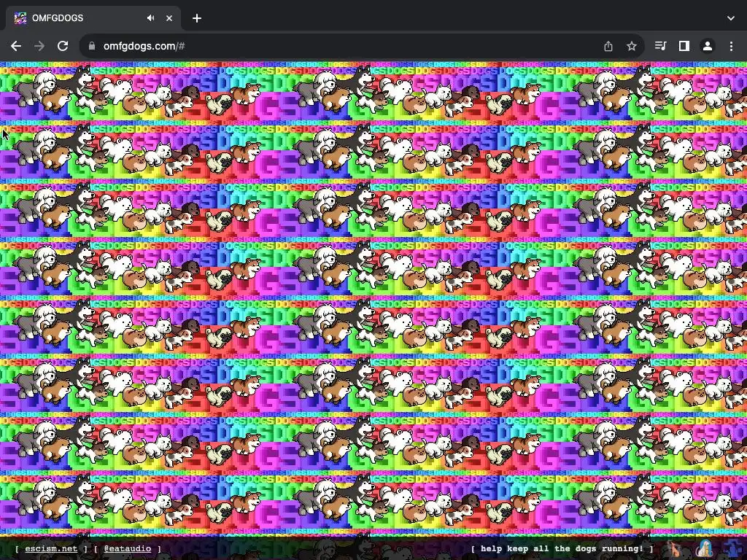Mute the OMFGDOGS tab audio

pos(150,18)
